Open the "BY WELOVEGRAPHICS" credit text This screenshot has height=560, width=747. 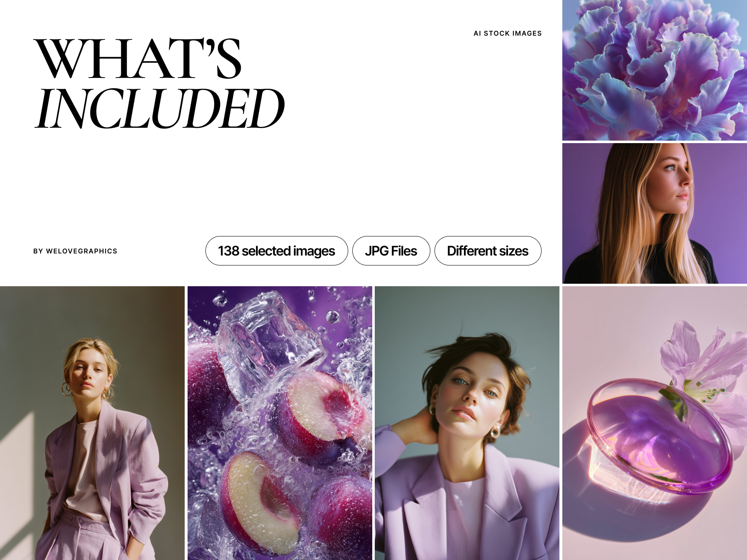click(x=75, y=251)
